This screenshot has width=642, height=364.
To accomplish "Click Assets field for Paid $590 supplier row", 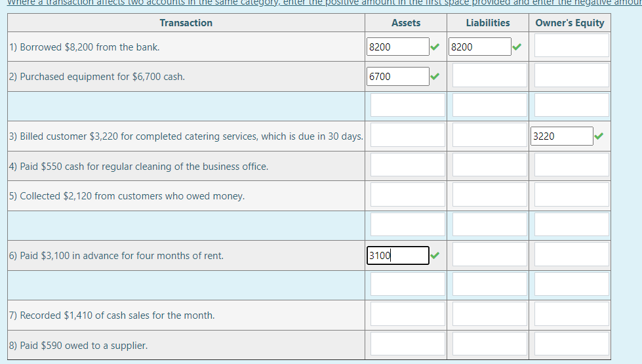I will click(407, 344).
